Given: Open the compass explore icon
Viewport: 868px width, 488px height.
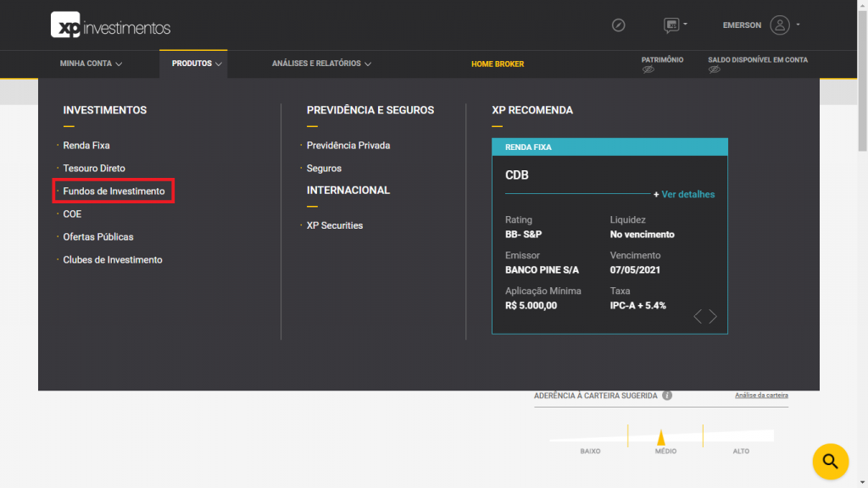Looking at the screenshot, I should (618, 25).
